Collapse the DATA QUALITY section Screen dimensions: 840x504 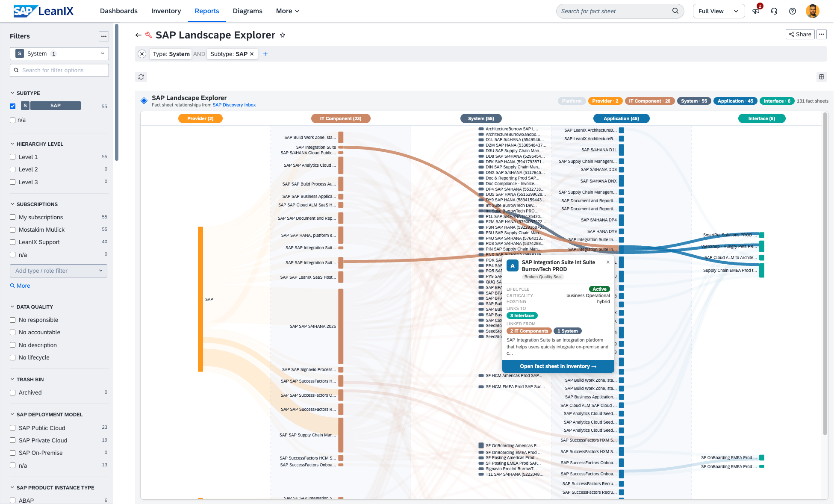tap(12, 307)
